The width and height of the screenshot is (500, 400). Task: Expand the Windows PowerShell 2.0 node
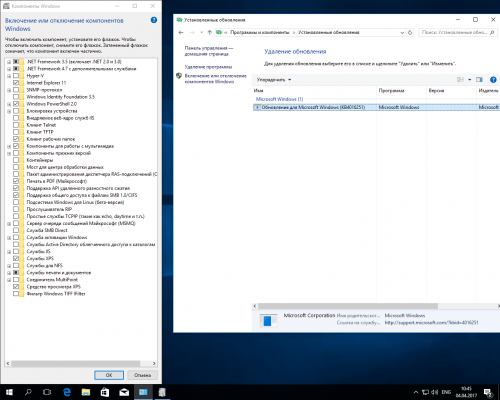9,104
